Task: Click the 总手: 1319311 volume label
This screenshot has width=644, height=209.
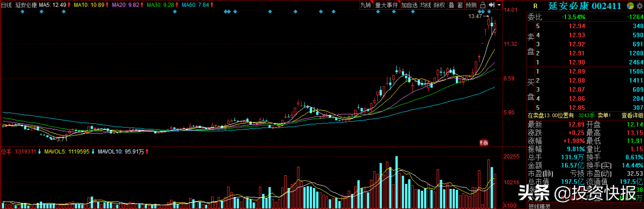Action: [x=20, y=151]
